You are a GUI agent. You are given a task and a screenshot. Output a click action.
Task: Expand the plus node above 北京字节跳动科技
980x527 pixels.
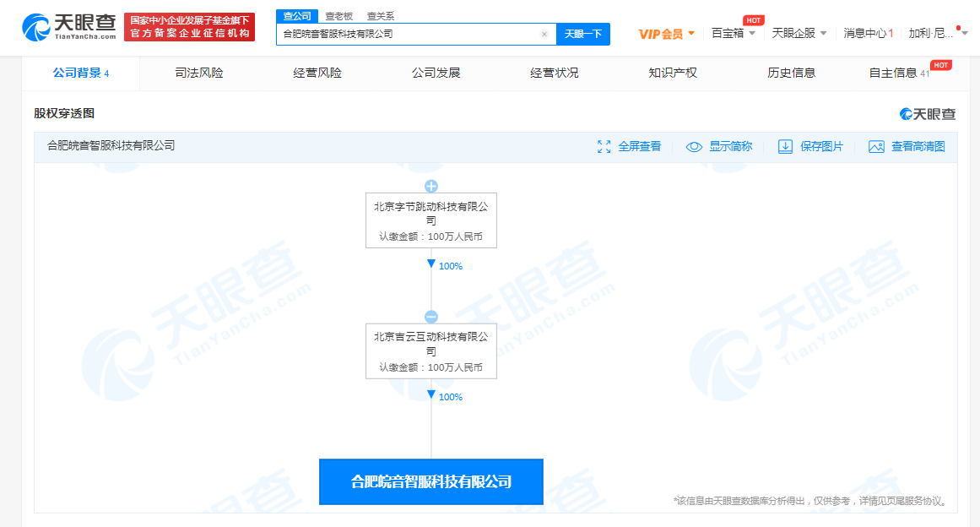point(431,187)
